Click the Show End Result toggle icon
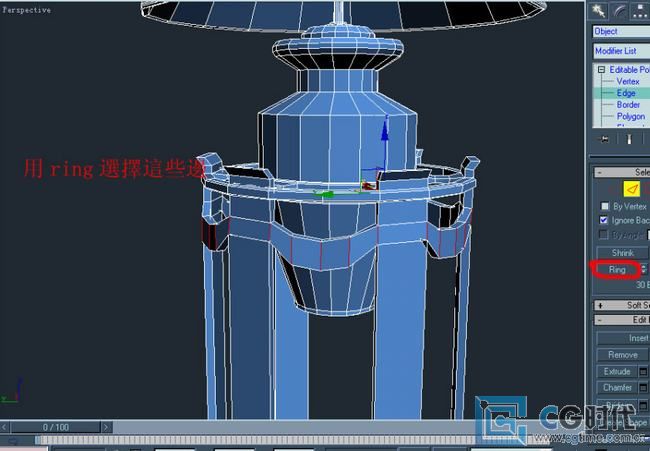The image size is (650, 451). (x=629, y=139)
